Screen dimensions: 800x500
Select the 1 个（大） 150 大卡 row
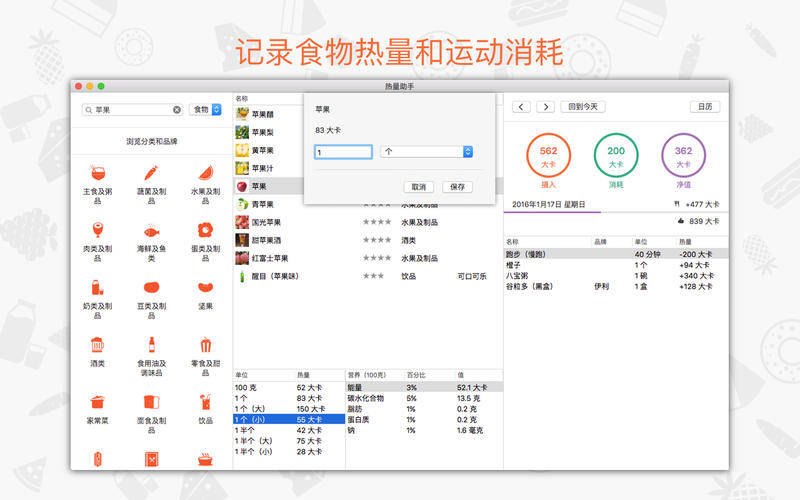pyautogui.click(x=289, y=409)
